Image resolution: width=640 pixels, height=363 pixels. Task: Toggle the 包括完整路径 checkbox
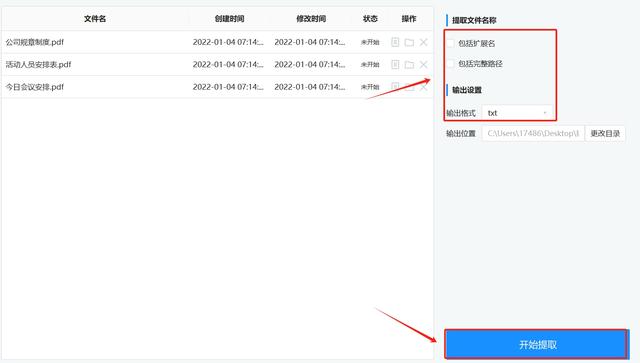(x=450, y=64)
